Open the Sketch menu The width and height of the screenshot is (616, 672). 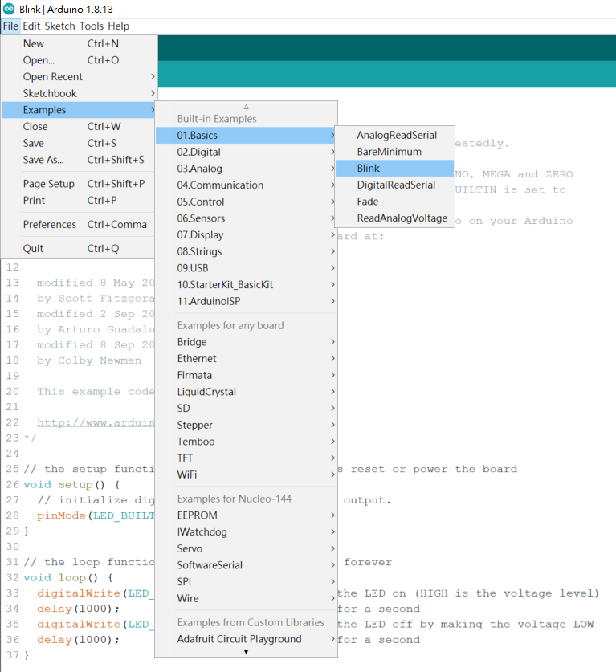(60, 26)
